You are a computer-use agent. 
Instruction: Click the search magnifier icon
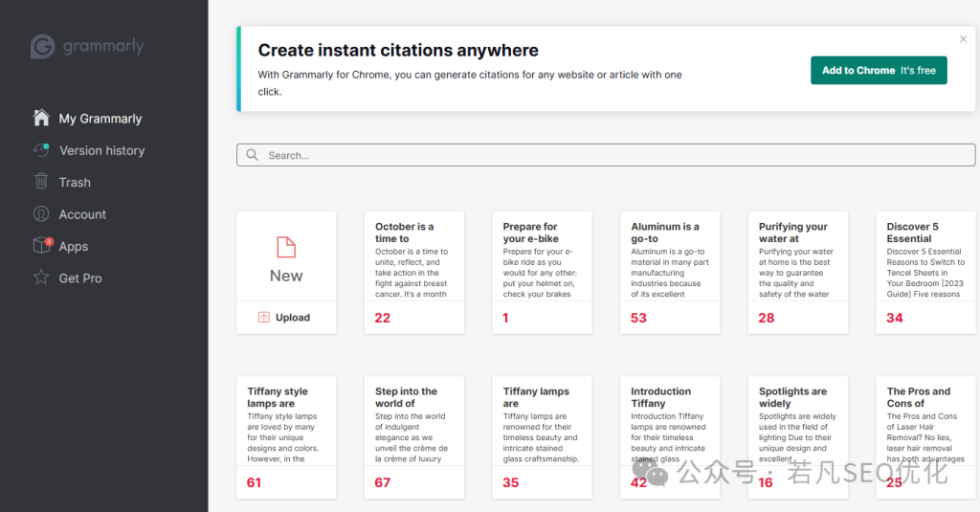[252, 155]
